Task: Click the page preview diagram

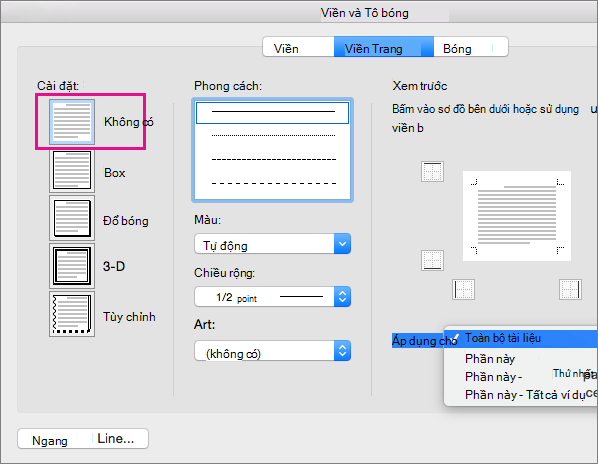Action: click(x=517, y=216)
